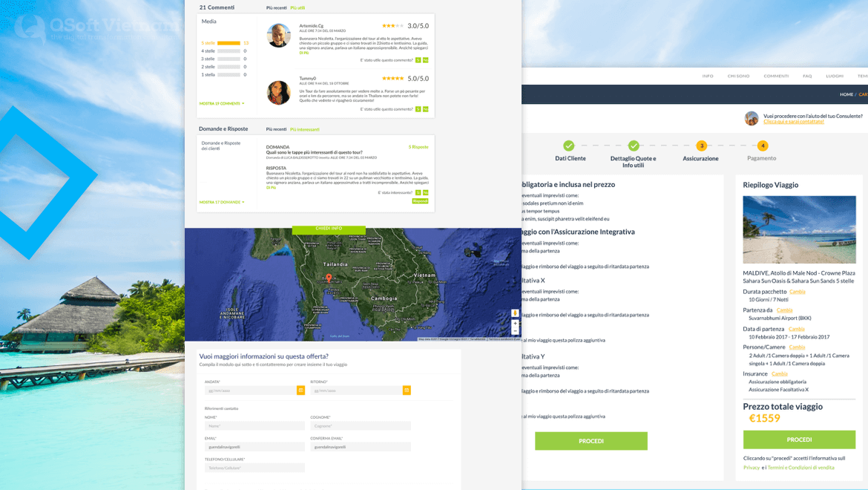Click Tummy0 five-star rating
This screenshot has height=490, width=868.
point(392,78)
